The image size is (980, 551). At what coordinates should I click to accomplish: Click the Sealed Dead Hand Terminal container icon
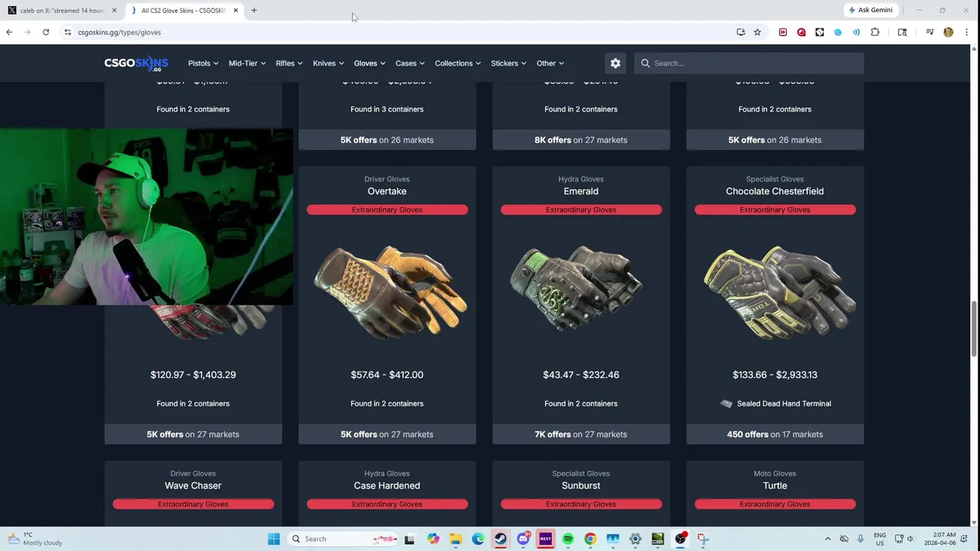click(726, 403)
